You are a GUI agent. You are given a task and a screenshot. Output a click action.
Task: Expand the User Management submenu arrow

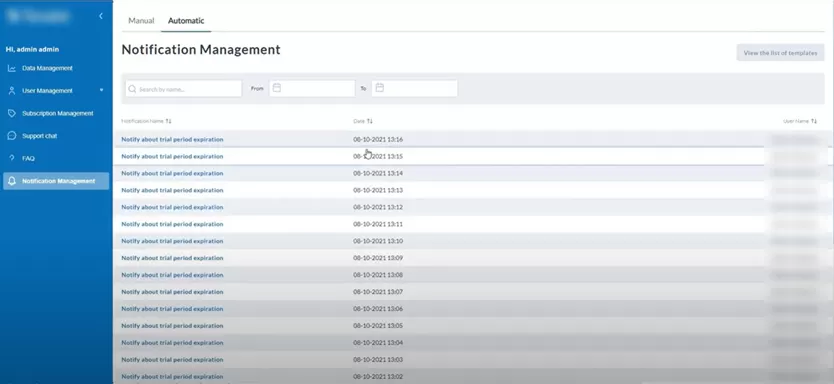click(x=102, y=90)
